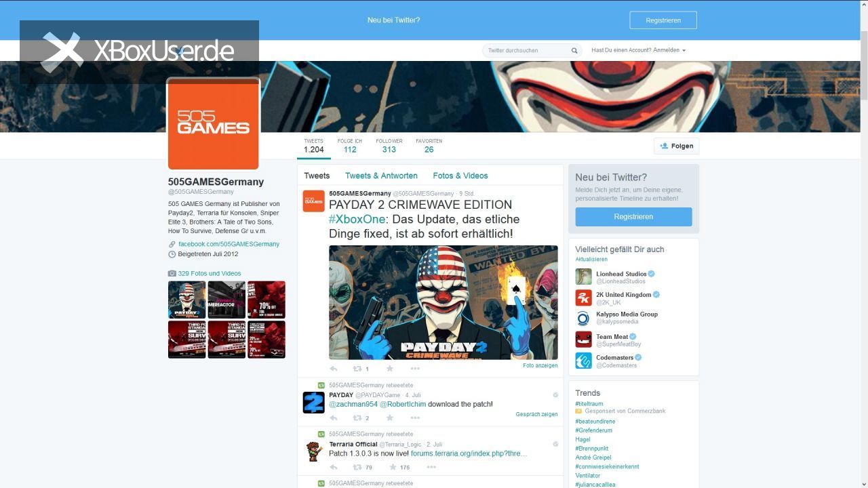Open 505 GAMES avatar in tweet
This screenshot has width=868, height=488.
tap(313, 201)
